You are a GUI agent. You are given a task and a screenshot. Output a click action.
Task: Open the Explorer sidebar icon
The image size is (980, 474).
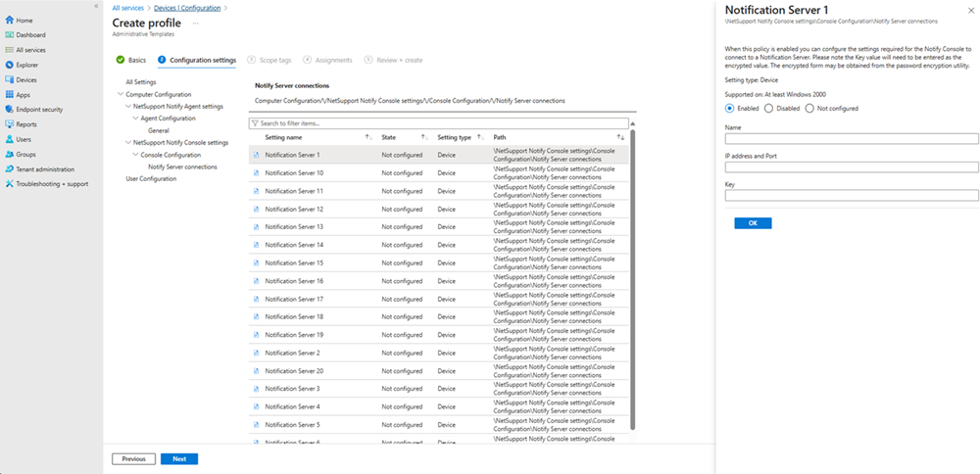click(9, 65)
